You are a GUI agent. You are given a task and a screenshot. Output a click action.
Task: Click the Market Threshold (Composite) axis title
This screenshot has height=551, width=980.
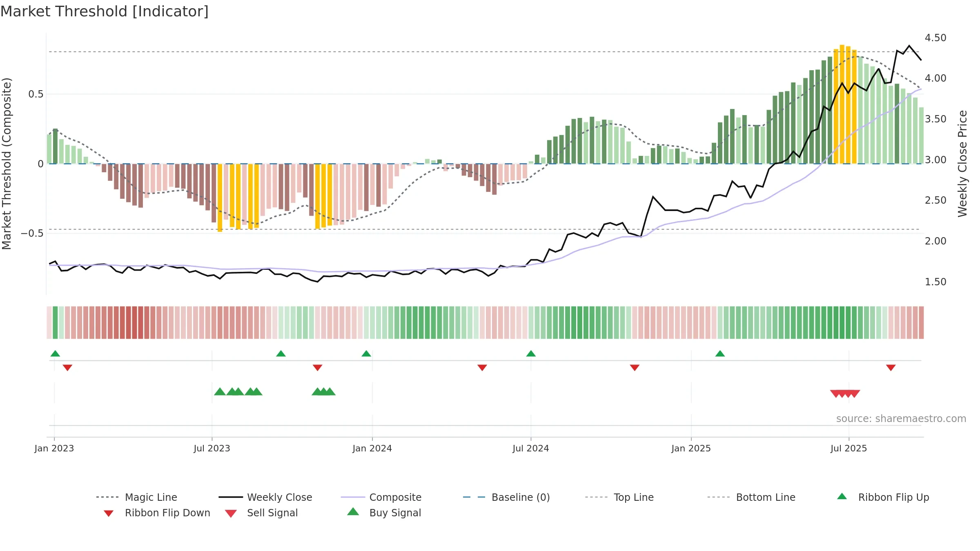[x=7, y=164]
